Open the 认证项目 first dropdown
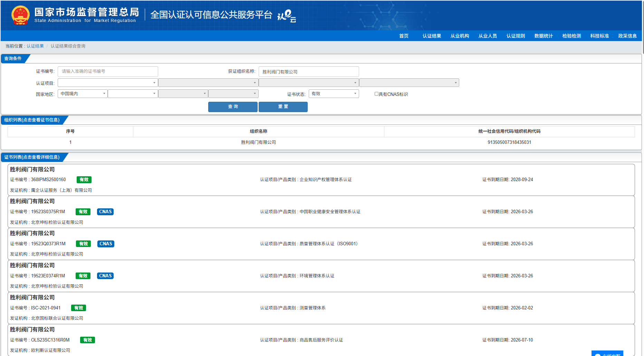The height and width of the screenshot is (356, 644). [x=108, y=83]
